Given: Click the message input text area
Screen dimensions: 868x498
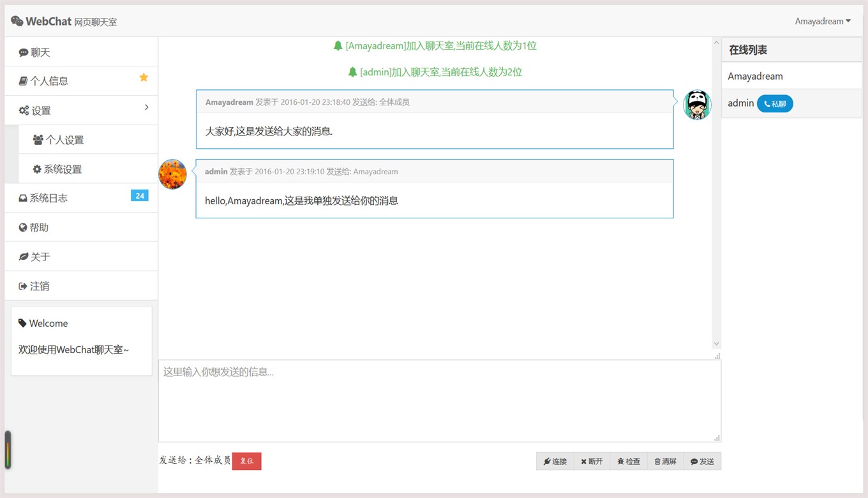Looking at the screenshot, I should (440, 401).
